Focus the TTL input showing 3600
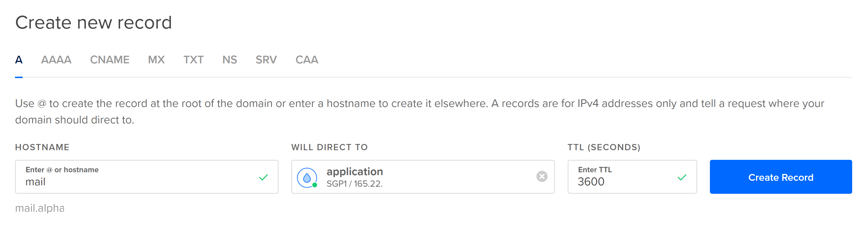The image size is (868, 228). [632, 177]
